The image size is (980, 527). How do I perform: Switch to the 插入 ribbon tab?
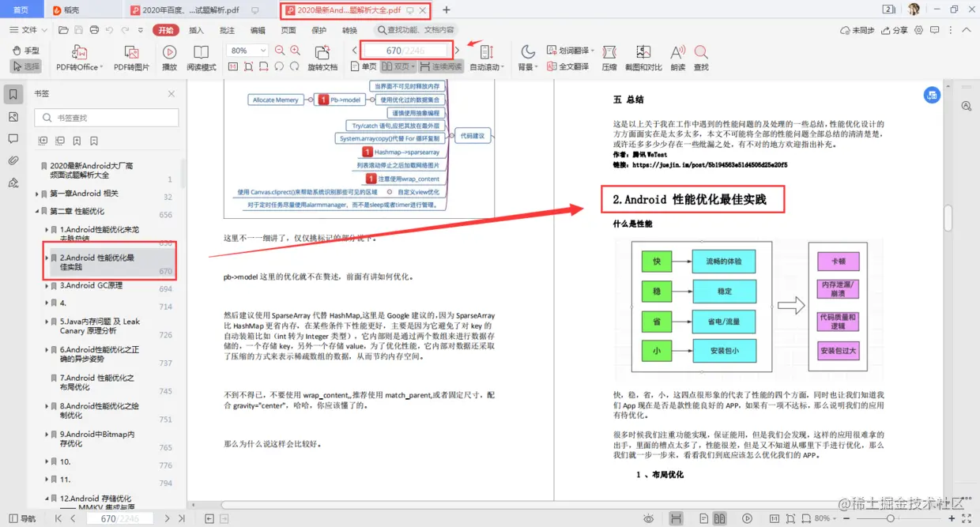pyautogui.click(x=196, y=30)
